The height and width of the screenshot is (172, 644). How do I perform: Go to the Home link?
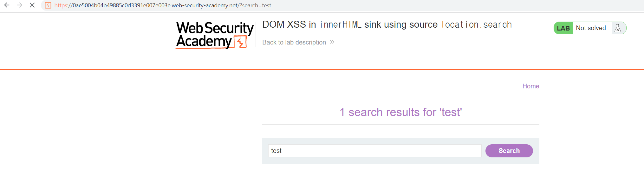530,86
